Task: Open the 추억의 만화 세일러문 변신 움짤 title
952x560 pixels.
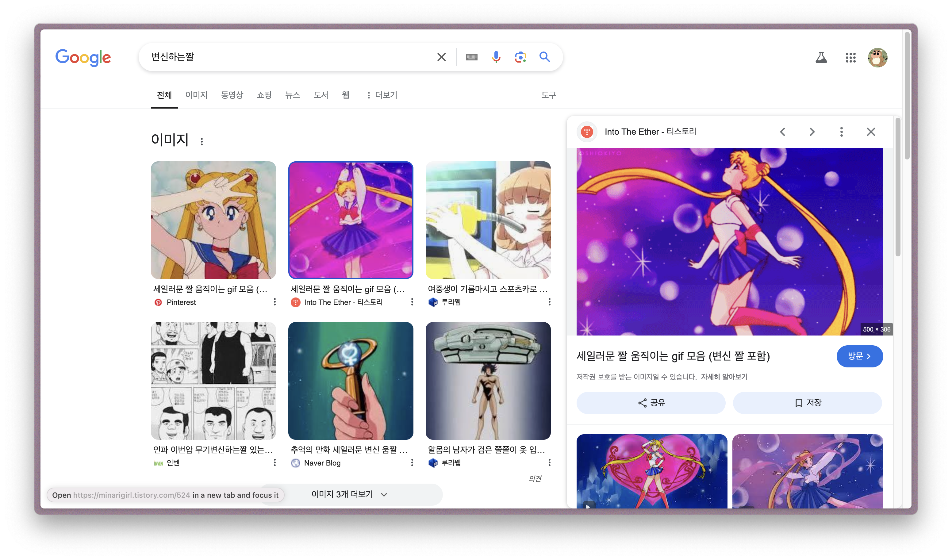Action: (349, 449)
